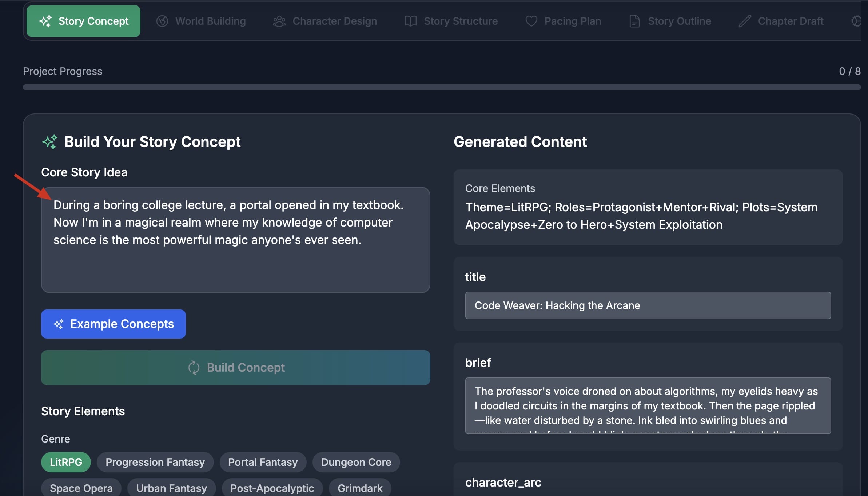
Task: Click the globe icon for World Building
Action: (162, 21)
